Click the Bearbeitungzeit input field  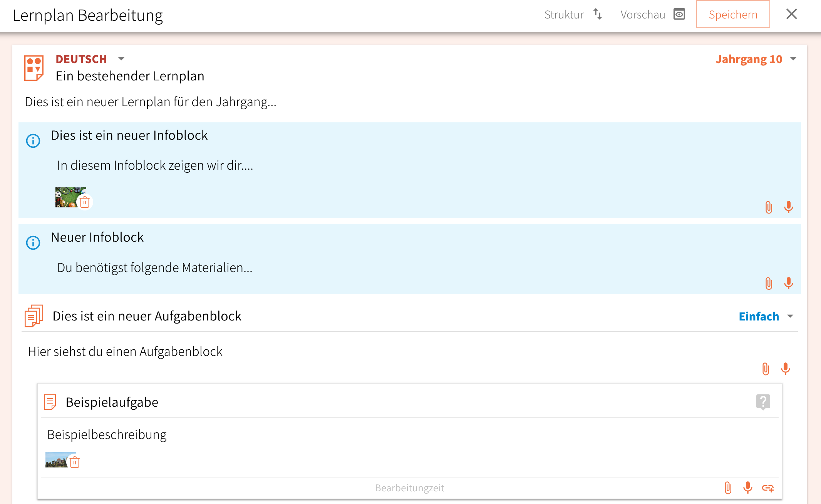point(409,488)
